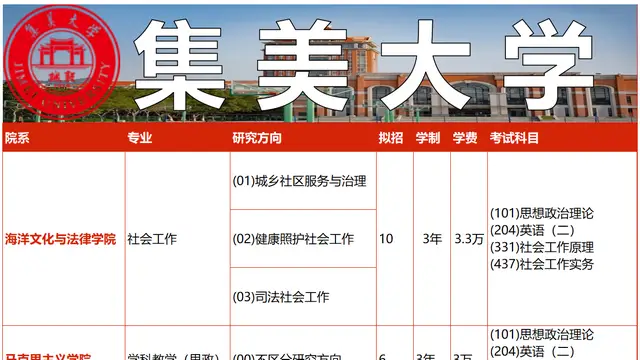Click (101)思想政治理论 in 社会工作 row
This screenshot has width=640, height=360.
pyautogui.click(x=542, y=213)
